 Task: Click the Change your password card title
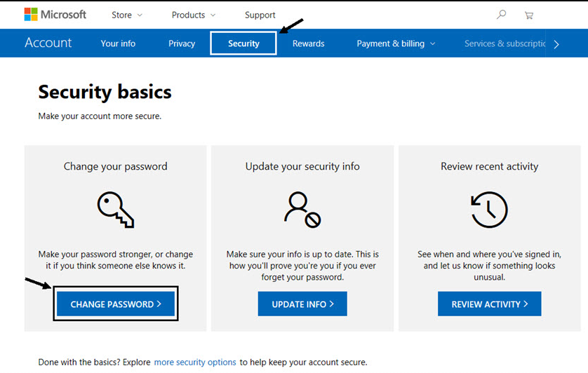click(116, 166)
